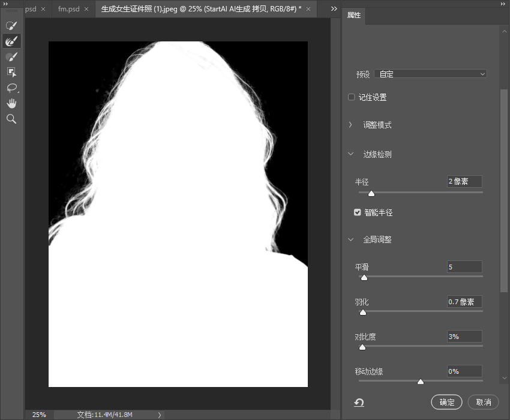Click the 羽化 value field
This screenshot has width=510, height=420.
click(x=464, y=302)
